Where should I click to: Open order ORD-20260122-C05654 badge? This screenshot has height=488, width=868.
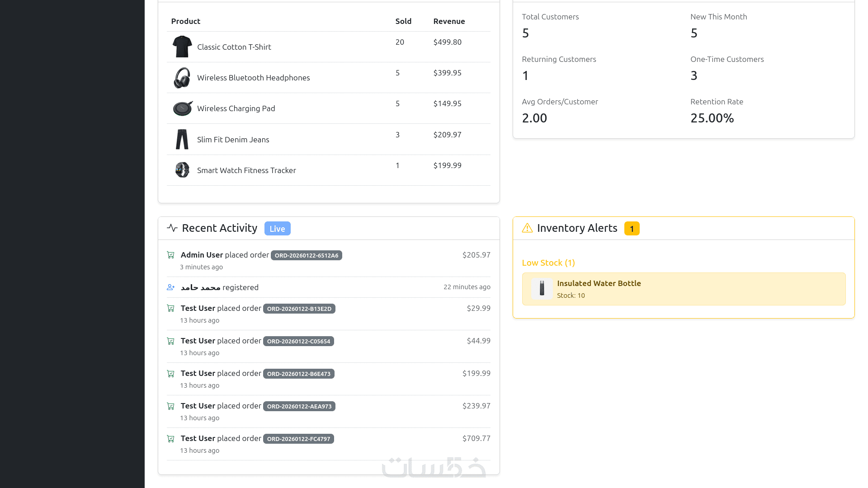click(298, 341)
